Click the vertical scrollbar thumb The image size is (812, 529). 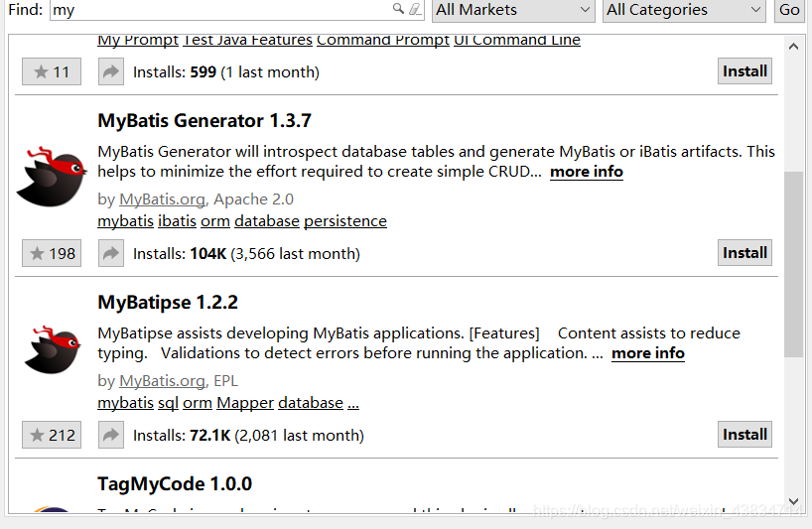[x=793, y=264]
